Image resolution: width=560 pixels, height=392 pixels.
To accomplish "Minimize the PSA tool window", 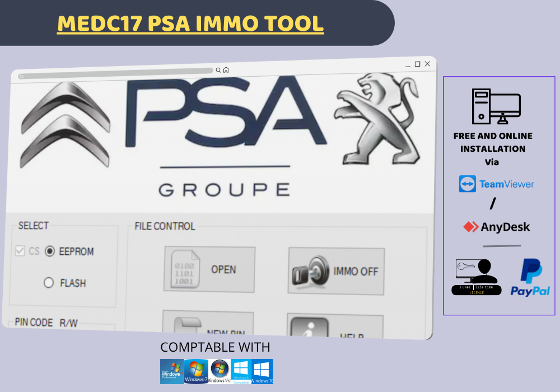I will coord(408,66).
